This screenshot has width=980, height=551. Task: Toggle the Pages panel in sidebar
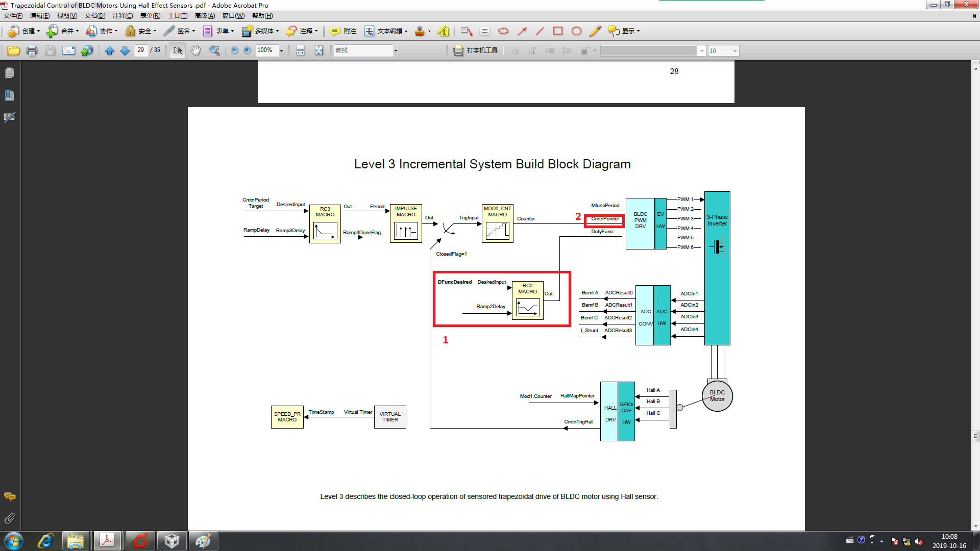(9, 73)
